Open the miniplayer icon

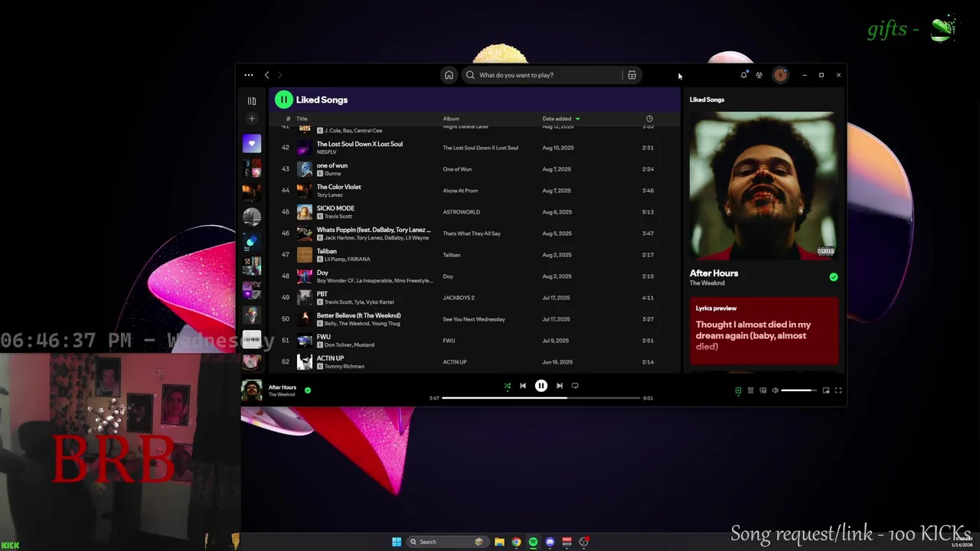click(826, 390)
